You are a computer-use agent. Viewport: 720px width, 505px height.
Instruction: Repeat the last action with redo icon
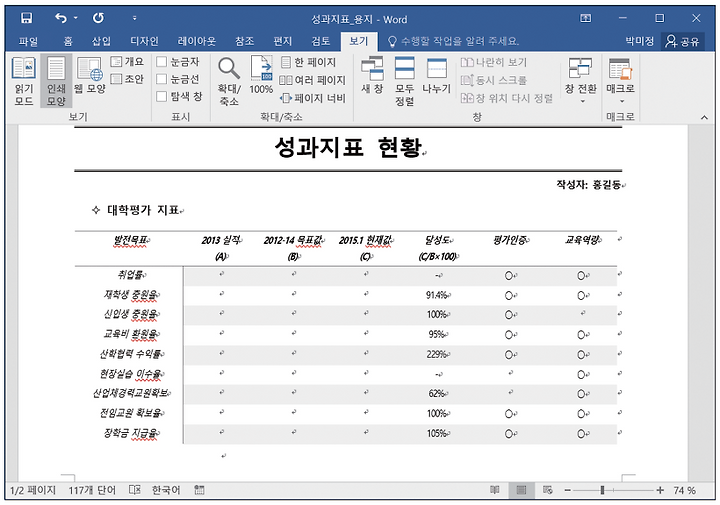click(98, 18)
